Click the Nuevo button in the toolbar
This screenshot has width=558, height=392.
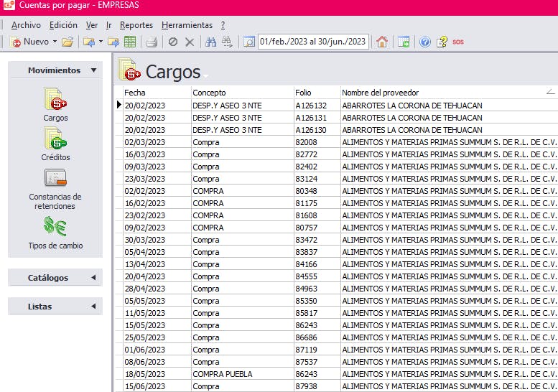click(29, 42)
